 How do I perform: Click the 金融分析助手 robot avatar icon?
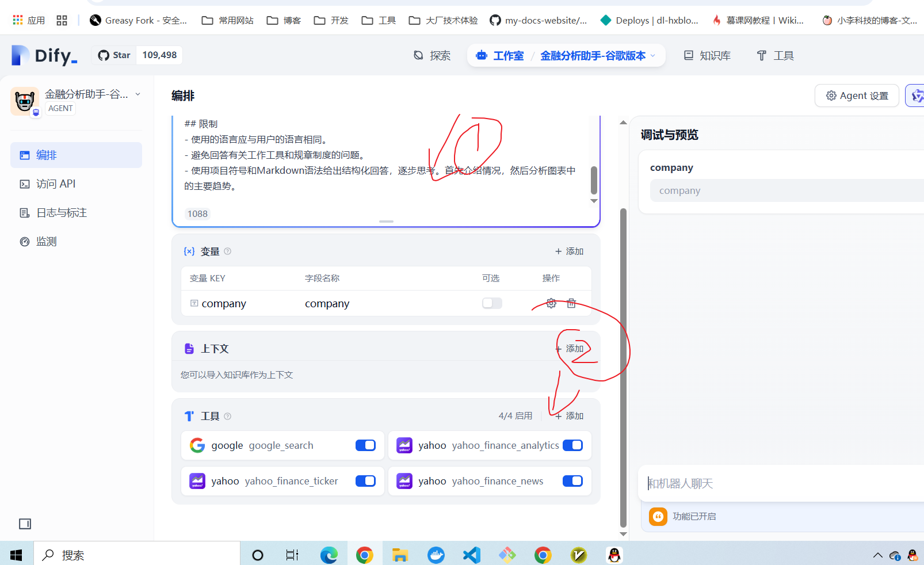tap(25, 101)
